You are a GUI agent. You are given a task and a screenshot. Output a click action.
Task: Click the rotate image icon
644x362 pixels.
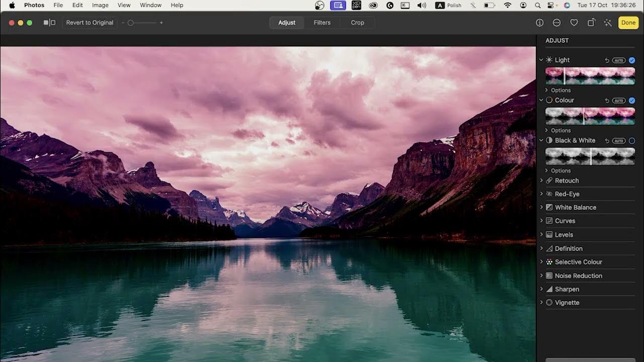click(x=591, y=23)
